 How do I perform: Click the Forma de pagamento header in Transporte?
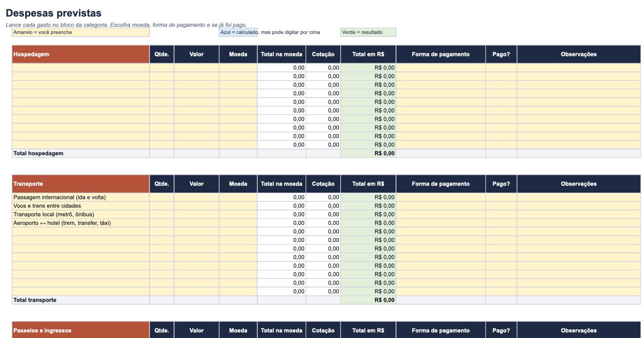[x=441, y=184]
